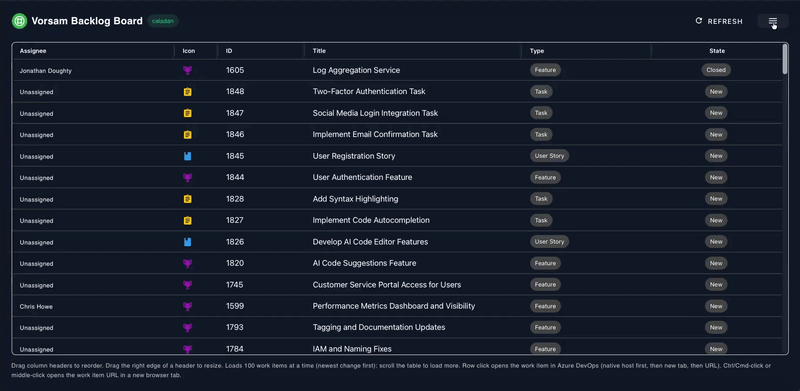
Task: Click the State column header
Action: (x=716, y=51)
